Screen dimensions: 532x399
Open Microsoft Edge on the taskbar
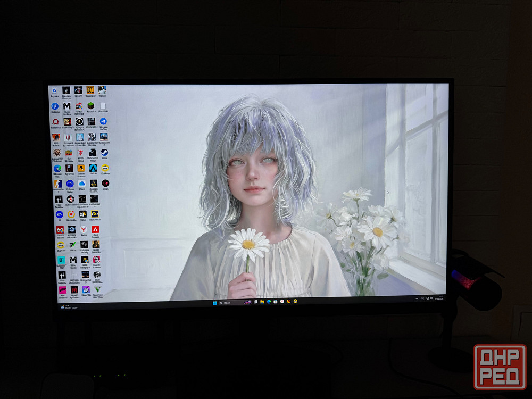(269, 302)
